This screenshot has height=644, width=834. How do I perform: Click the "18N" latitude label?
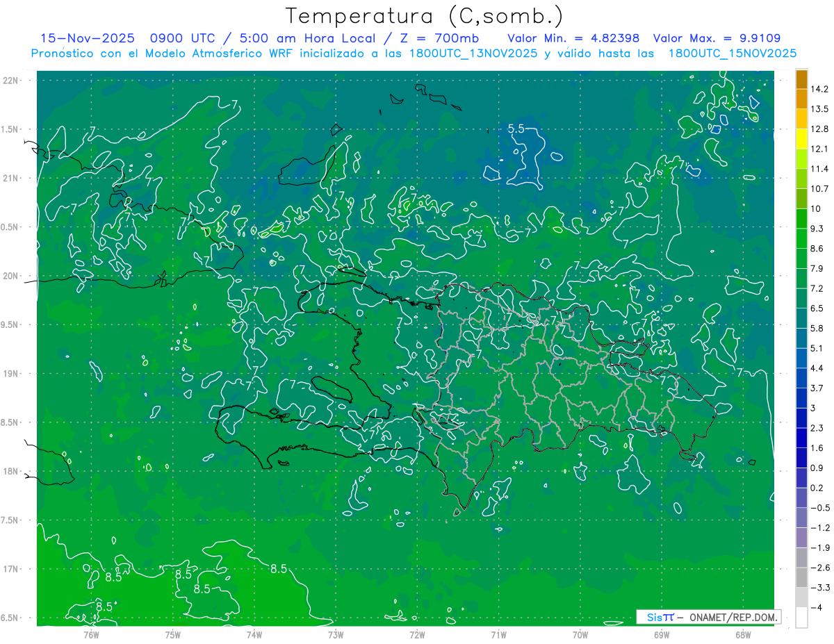pyautogui.click(x=12, y=472)
